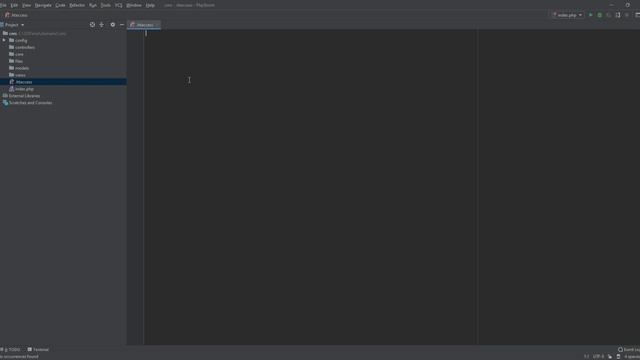Open the Run menu
Viewport: 640px width, 360px height.
tap(93, 5)
